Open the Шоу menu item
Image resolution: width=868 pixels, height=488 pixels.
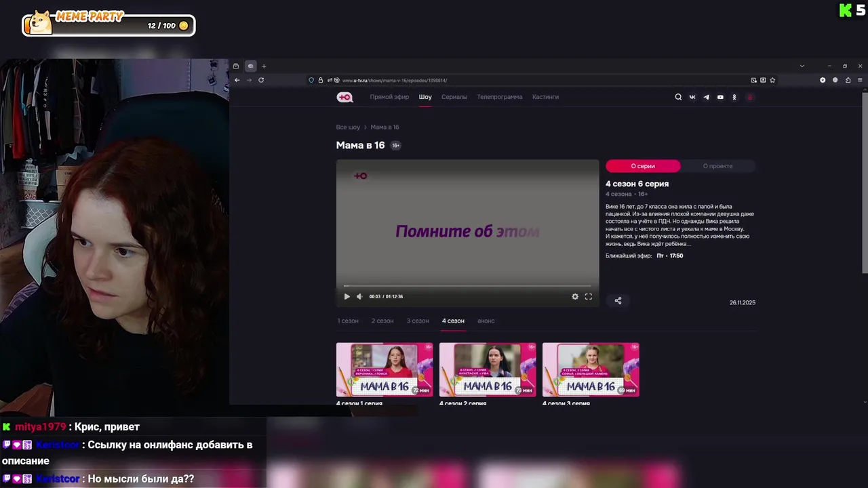point(425,97)
